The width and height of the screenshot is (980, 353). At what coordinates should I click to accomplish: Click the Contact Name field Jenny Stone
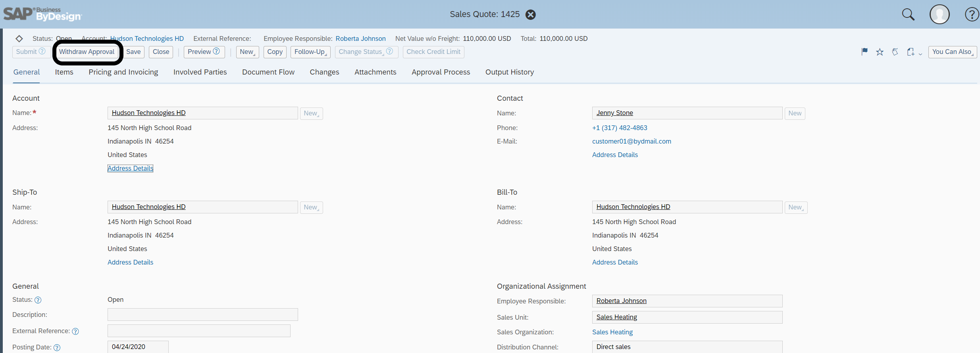[687, 113]
